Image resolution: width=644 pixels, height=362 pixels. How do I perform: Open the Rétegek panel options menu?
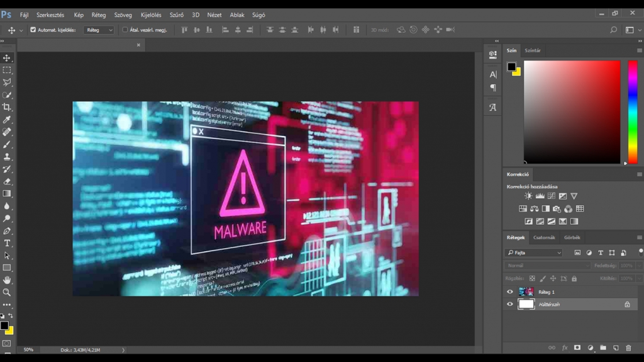pyautogui.click(x=639, y=237)
